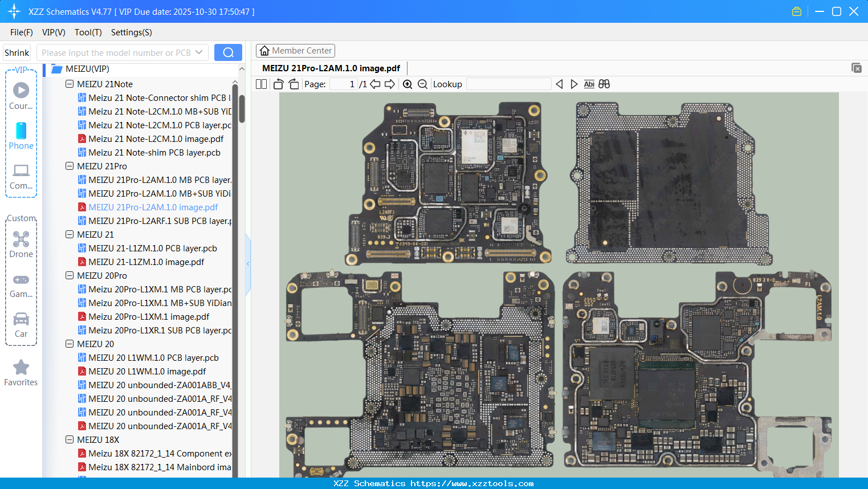Open the model number dropdown arrow
This screenshot has height=489, width=868.
199,52
